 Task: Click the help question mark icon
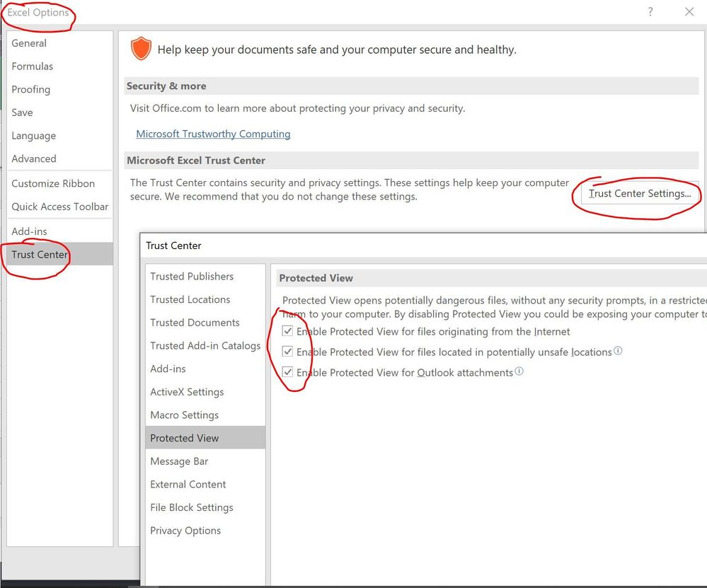[x=650, y=12]
